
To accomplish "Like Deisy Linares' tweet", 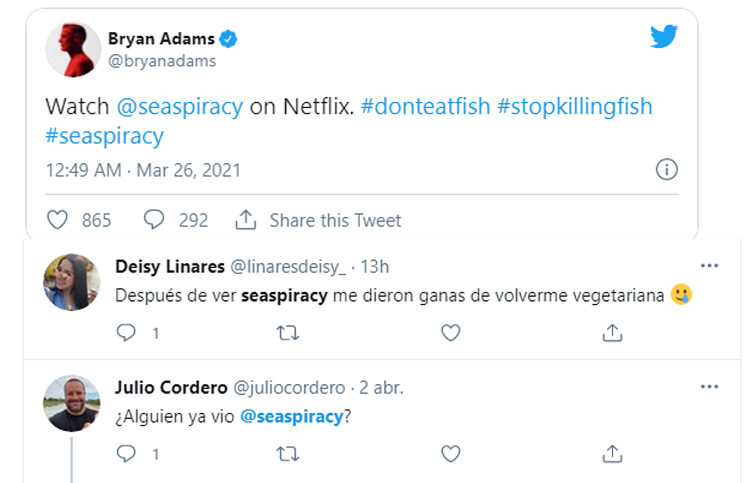I will click(451, 333).
